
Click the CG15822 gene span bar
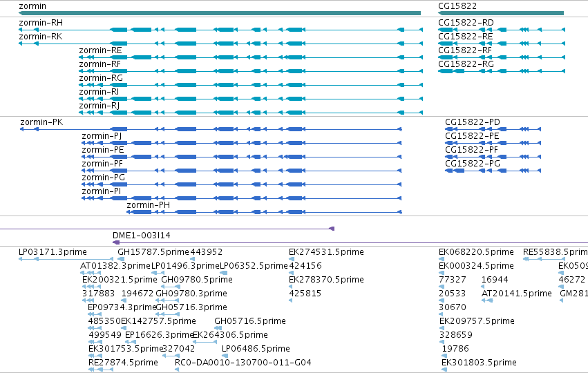[501, 13]
